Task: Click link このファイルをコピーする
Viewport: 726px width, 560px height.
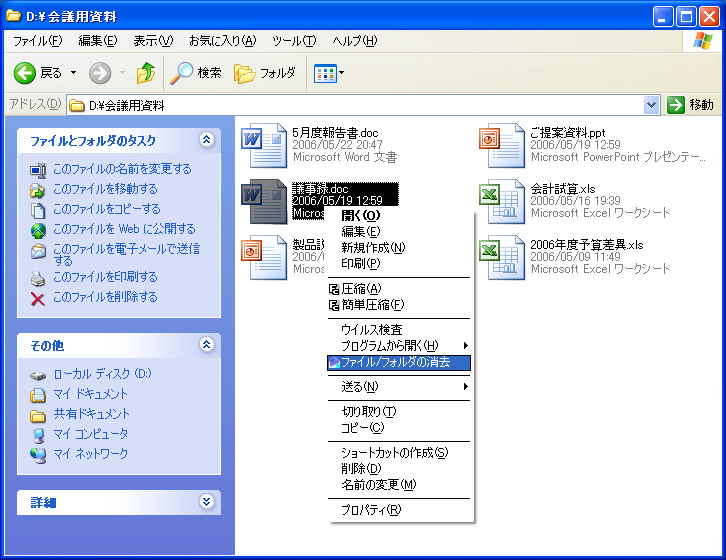Action: point(106,209)
